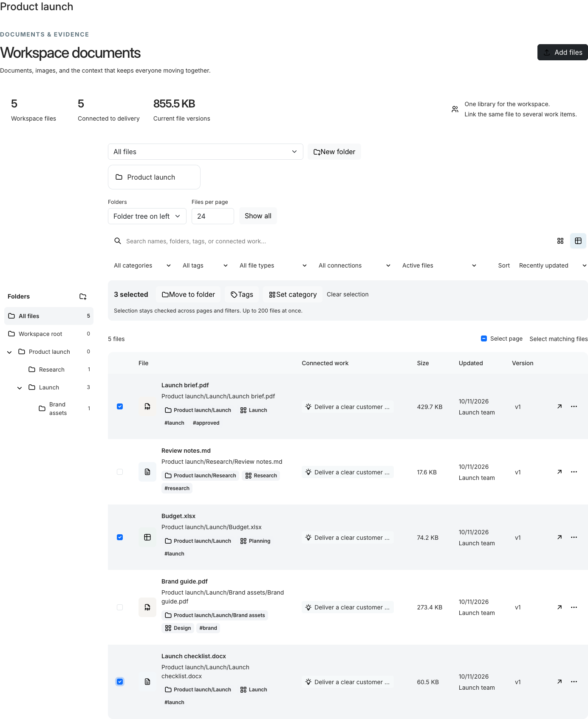Open more options for Launch checklist.docx
The image size is (588, 719).
(x=574, y=682)
